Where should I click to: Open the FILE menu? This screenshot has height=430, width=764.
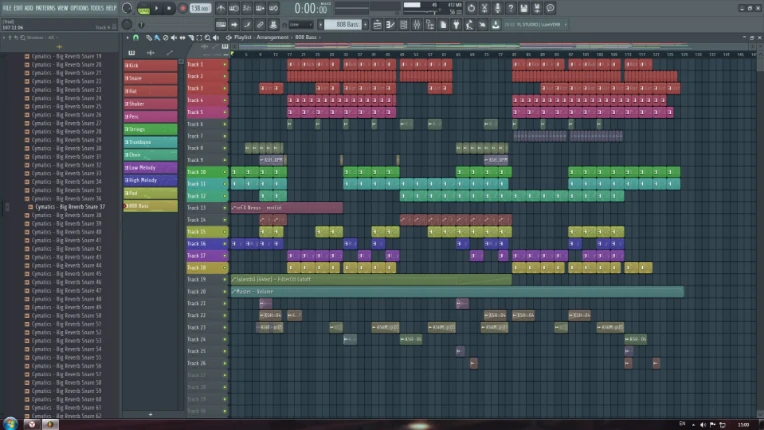(7, 8)
